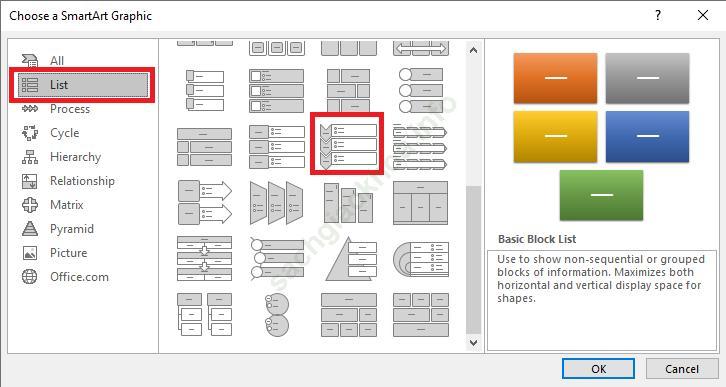Pick the Trapezoid List layout thumbnail

pyautogui.click(x=276, y=202)
